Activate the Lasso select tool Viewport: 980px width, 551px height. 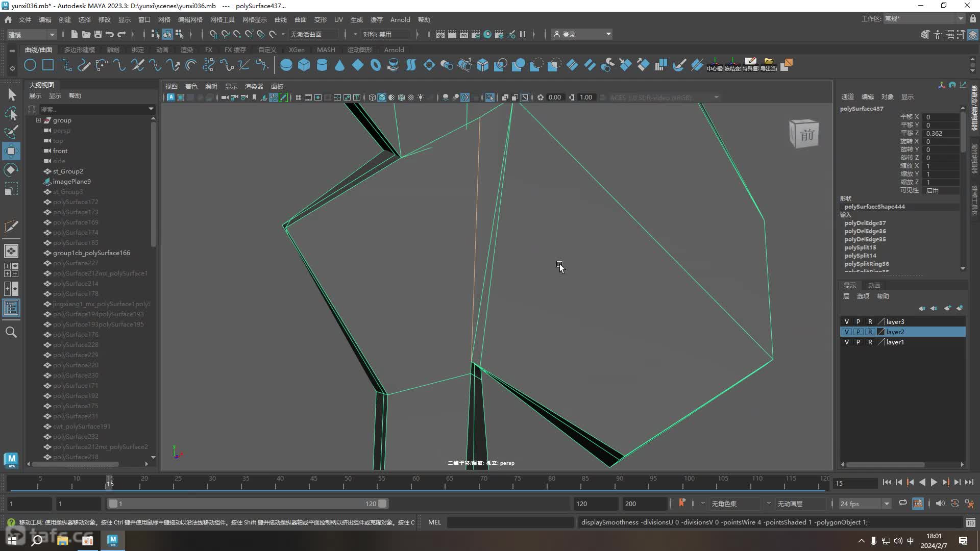[x=11, y=113]
